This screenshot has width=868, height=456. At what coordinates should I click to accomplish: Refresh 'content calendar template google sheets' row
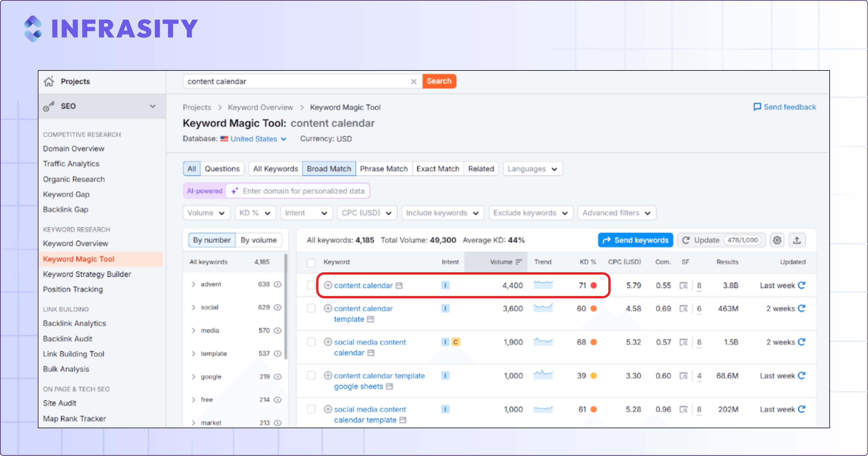(802, 376)
